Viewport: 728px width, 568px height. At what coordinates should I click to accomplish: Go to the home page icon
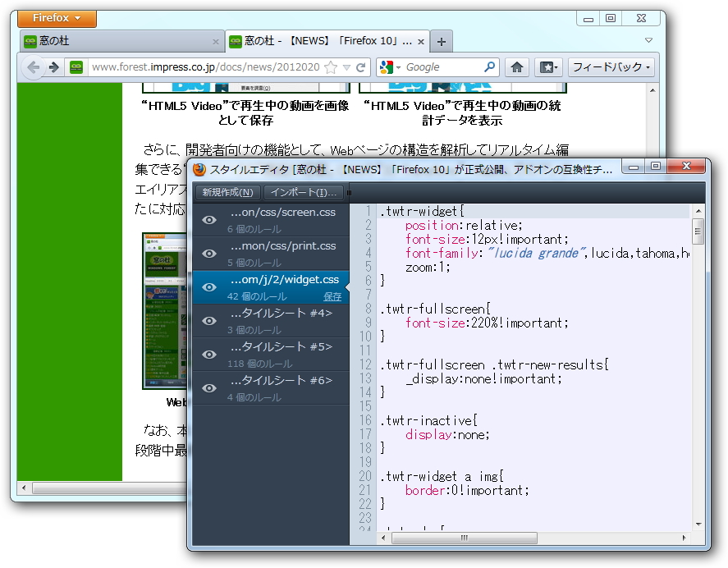517,67
